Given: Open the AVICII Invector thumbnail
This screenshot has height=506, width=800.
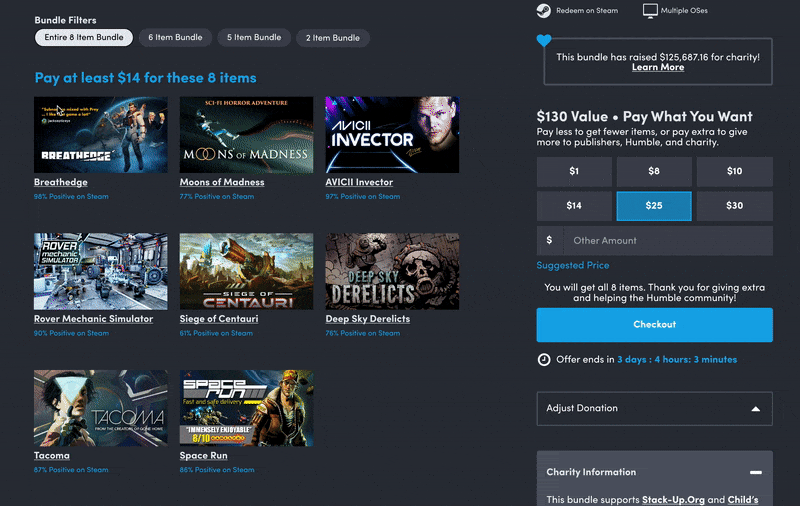Looking at the screenshot, I should 392,135.
